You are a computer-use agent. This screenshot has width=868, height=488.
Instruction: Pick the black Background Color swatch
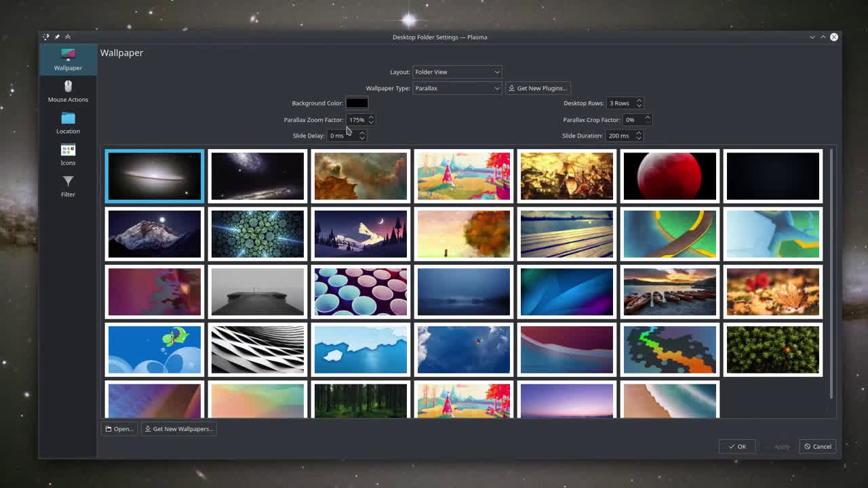click(357, 103)
